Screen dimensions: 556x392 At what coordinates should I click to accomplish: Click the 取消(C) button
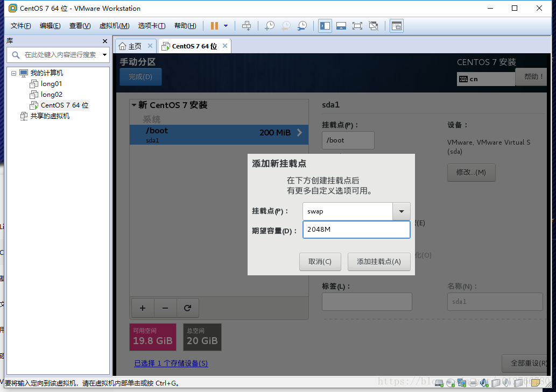[x=320, y=262]
